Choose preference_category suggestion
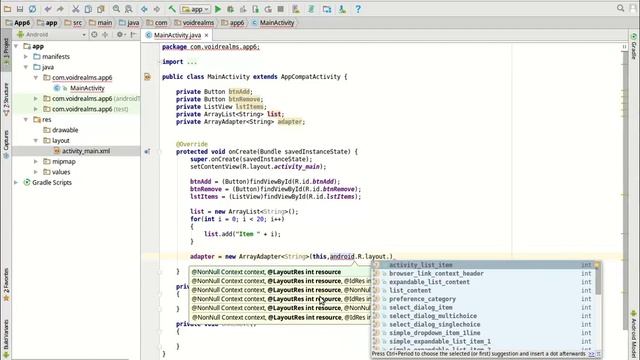 click(x=483, y=299)
